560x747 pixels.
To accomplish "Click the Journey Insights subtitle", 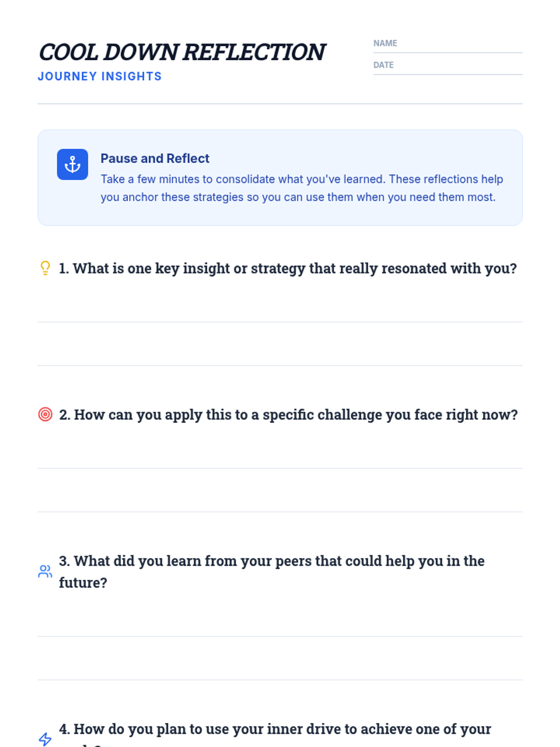I will (x=99, y=77).
